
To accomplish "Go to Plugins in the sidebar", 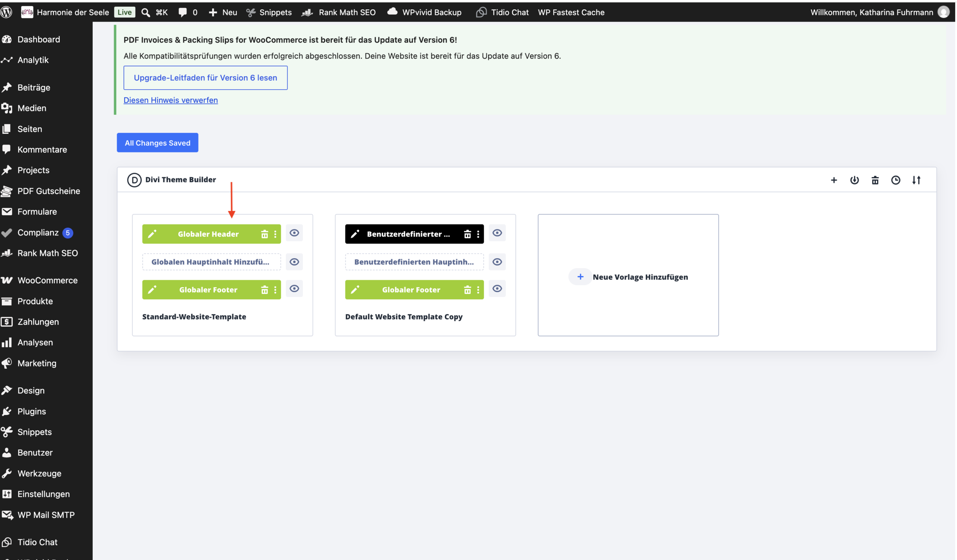I will click(46, 411).
